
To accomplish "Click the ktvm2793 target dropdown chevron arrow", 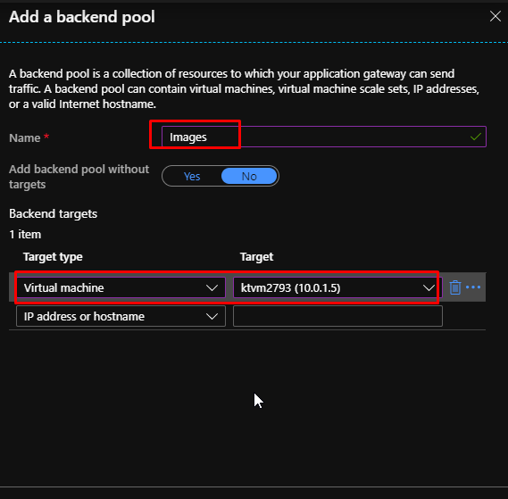I will click(429, 288).
